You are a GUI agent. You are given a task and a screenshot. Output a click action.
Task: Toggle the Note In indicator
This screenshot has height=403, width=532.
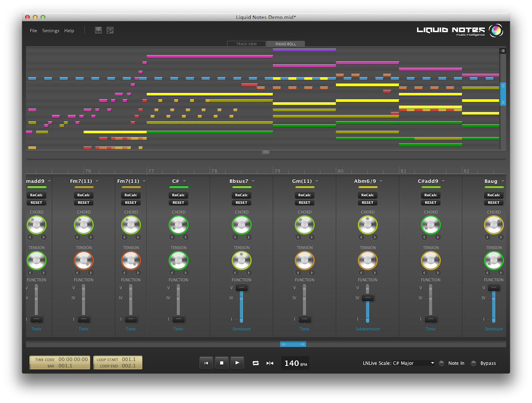point(441,363)
